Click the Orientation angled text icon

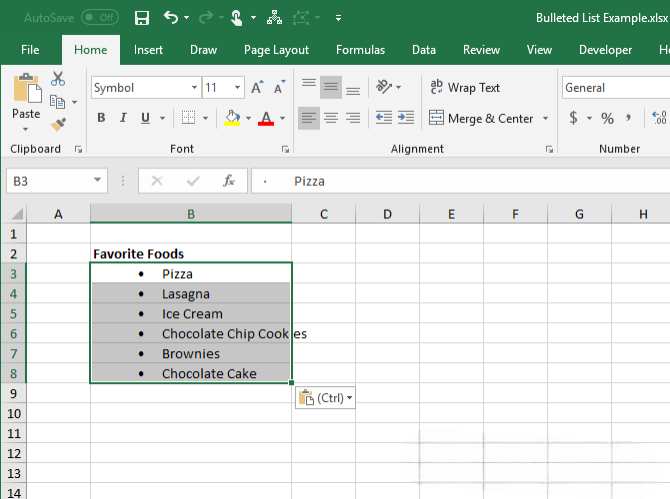(384, 87)
